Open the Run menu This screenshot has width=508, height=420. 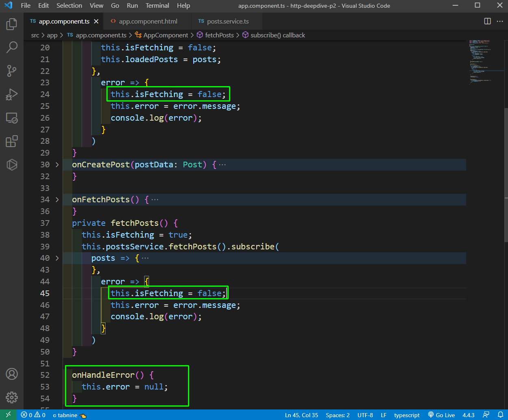132,6
